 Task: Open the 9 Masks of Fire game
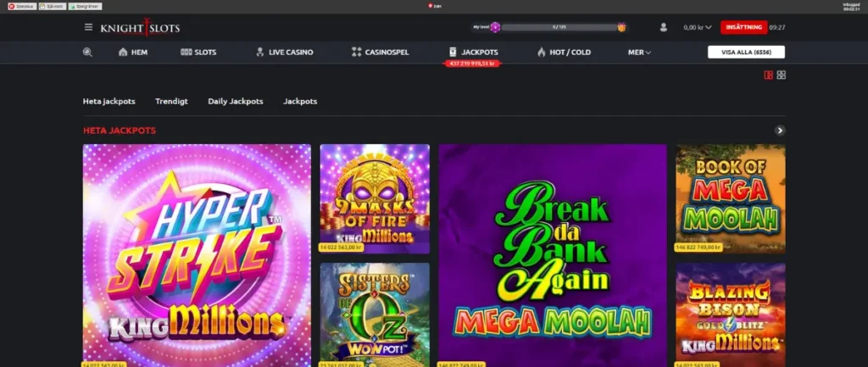(x=375, y=198)
